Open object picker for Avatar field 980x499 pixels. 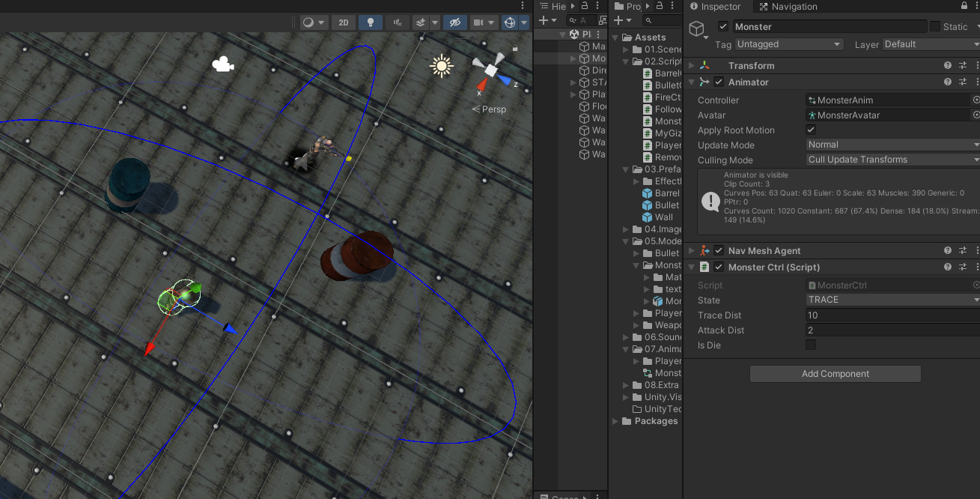tap(976, 115)
